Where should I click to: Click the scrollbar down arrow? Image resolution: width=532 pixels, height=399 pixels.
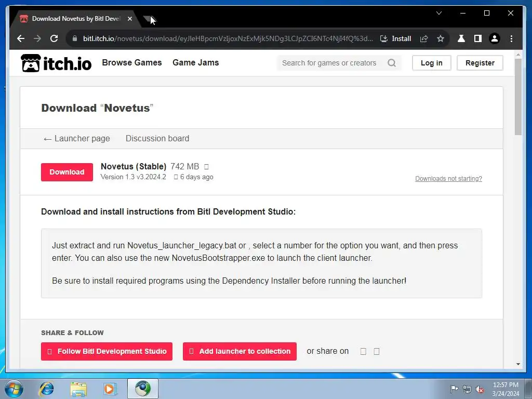pyautogui.click(x=518, y=364)
